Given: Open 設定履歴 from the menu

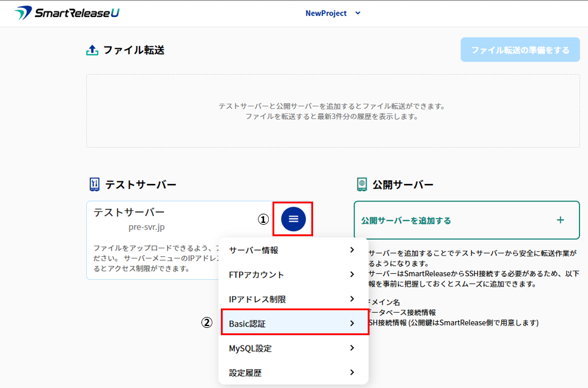Looking at the screenshot, I should coord(245,373).
